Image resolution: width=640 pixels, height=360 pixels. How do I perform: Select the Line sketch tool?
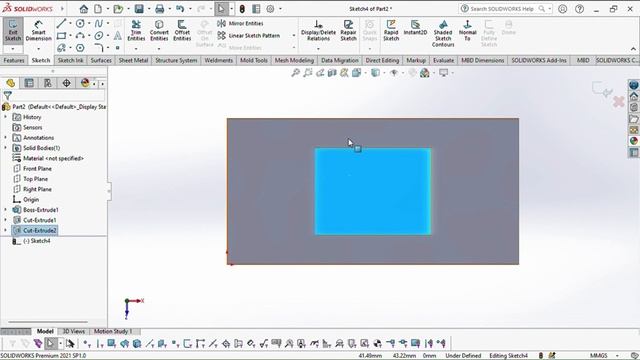click(61, 23)
